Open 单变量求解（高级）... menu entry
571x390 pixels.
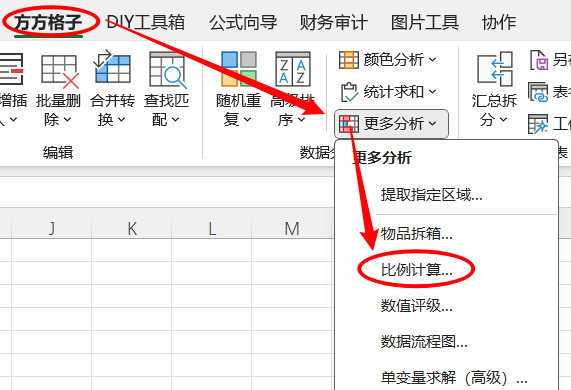454,378
